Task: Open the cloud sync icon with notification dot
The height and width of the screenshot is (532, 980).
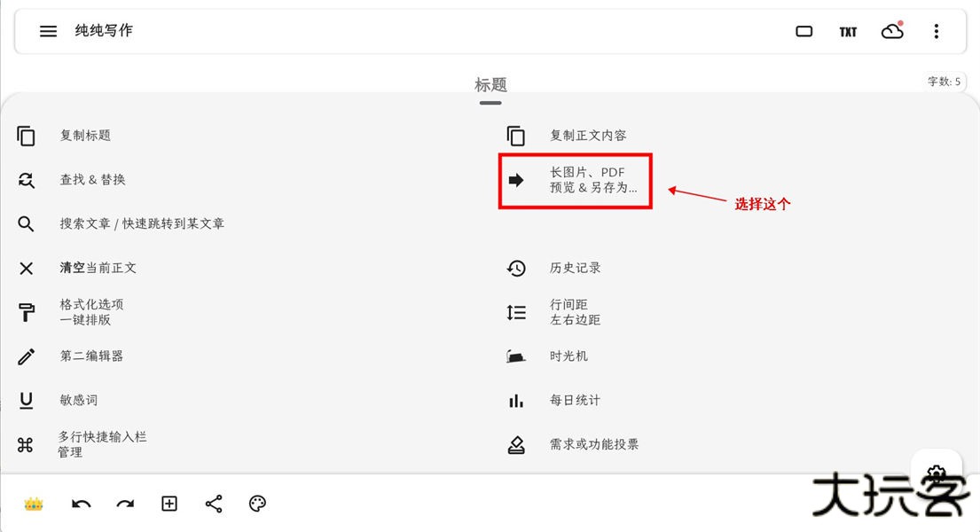Action: pos(892,31)
